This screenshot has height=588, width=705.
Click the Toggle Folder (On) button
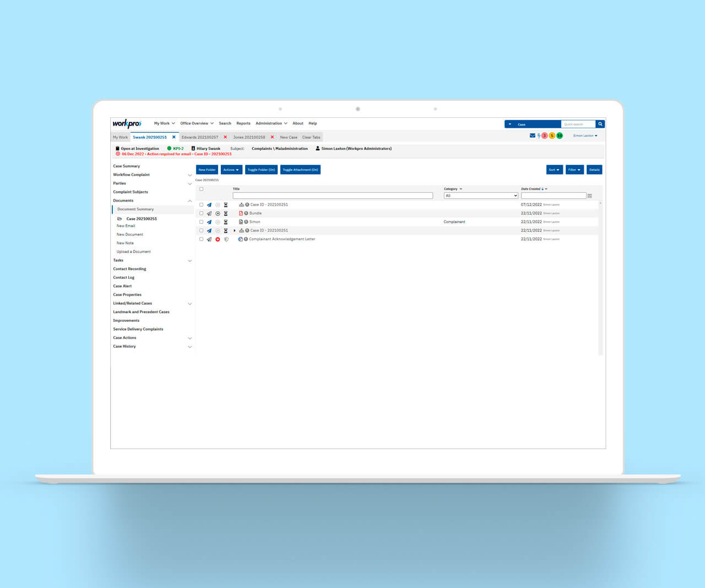click(261, 170)
